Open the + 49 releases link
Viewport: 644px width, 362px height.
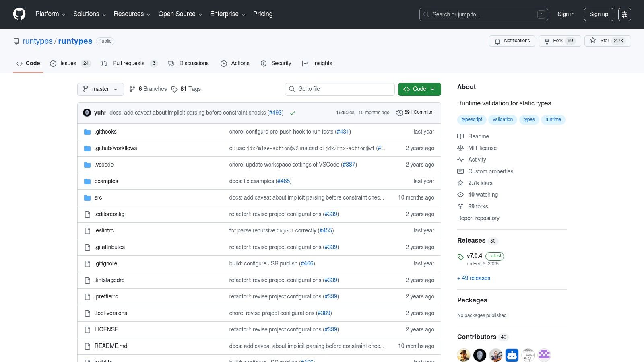(474, 278)
